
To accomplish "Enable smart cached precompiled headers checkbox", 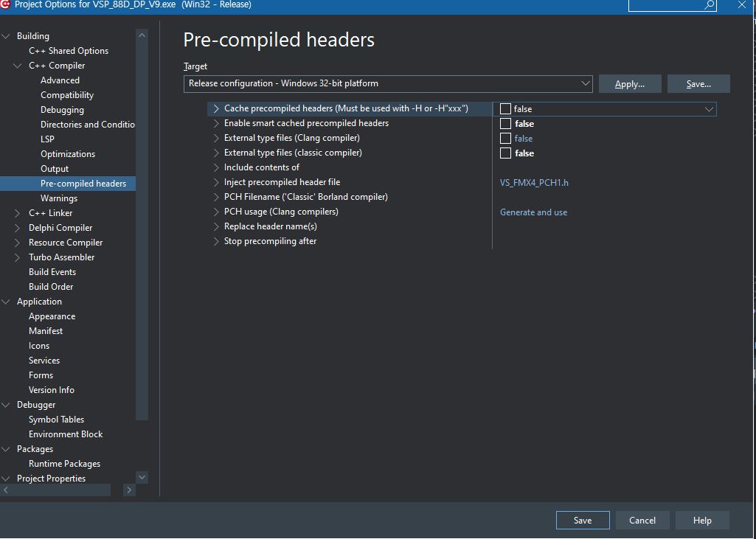I will [505, 124].
